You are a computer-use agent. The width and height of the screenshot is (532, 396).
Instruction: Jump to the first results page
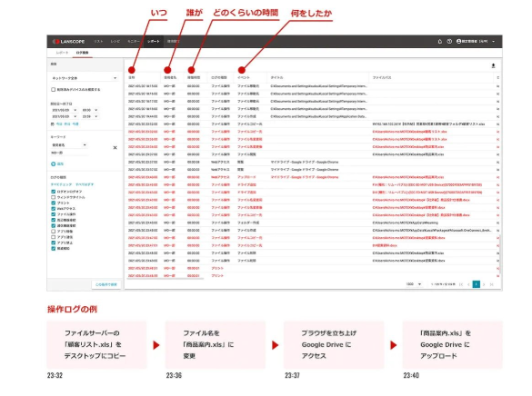(x=461, y=284)
